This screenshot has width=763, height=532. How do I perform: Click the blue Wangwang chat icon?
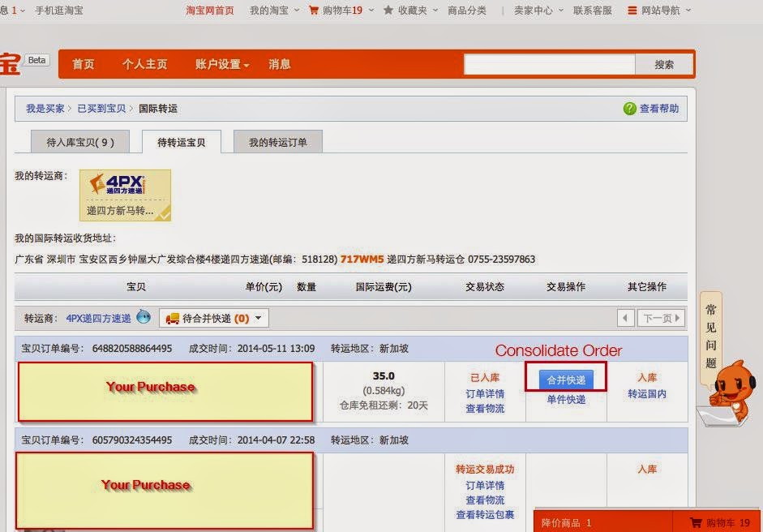pyautogui.click(x=144, y=317)
